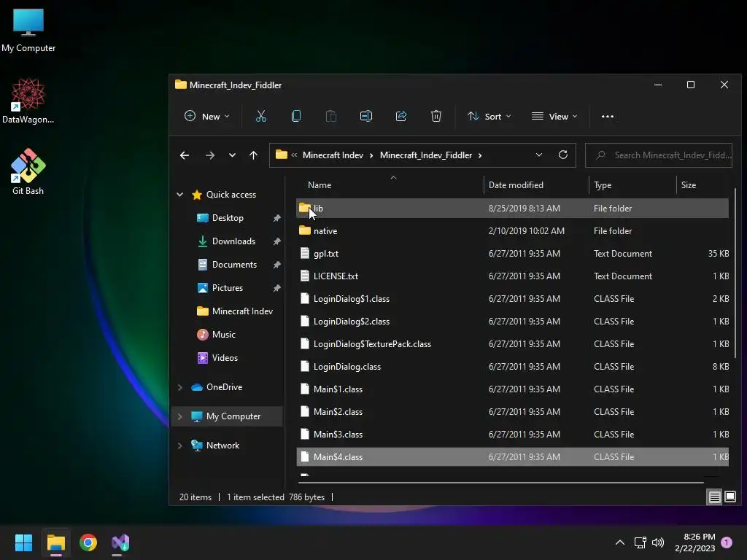Select LoginDialog$TexturePack.class file

click(x=512, y=344)
